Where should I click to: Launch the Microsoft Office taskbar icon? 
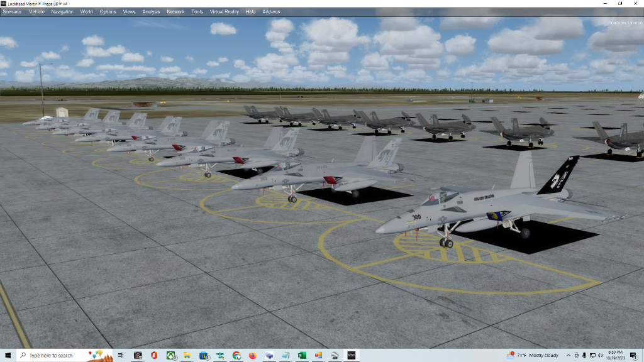tap(154, 355)
